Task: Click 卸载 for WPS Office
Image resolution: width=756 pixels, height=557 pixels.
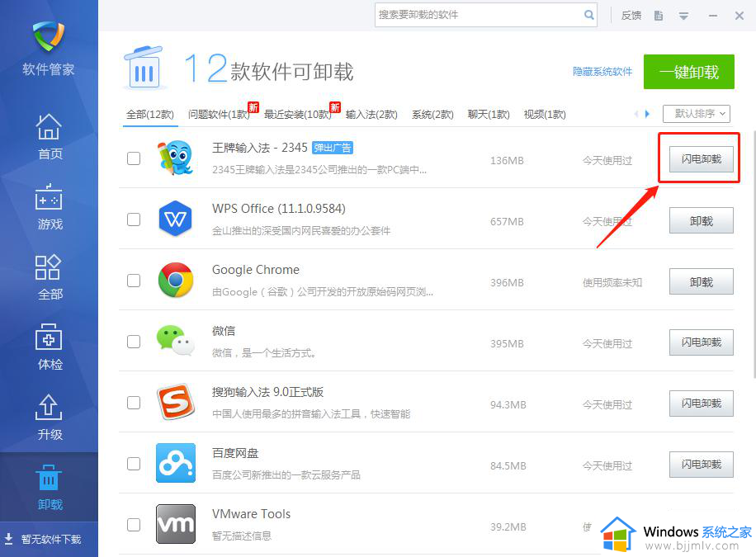Action: [x=701, y=220]
